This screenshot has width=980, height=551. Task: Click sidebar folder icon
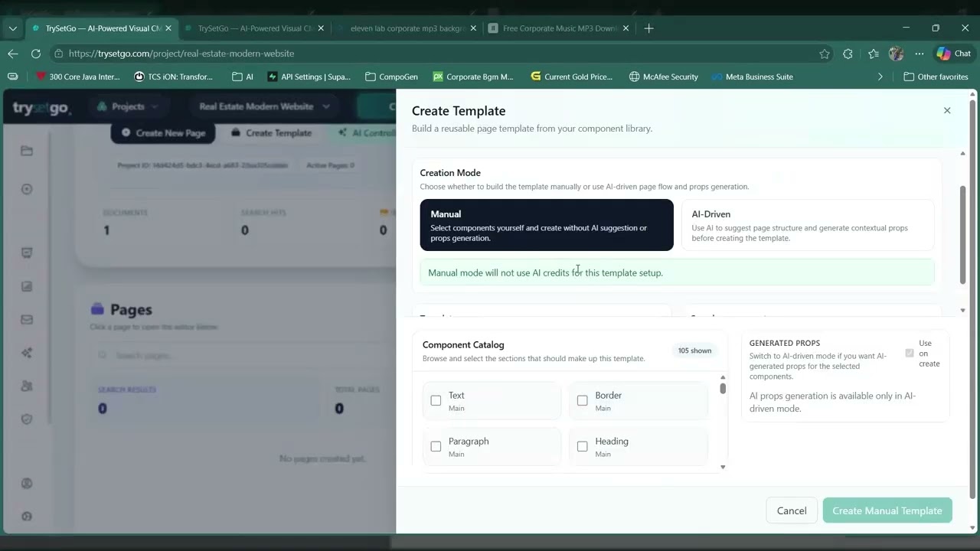click(27, 151)
